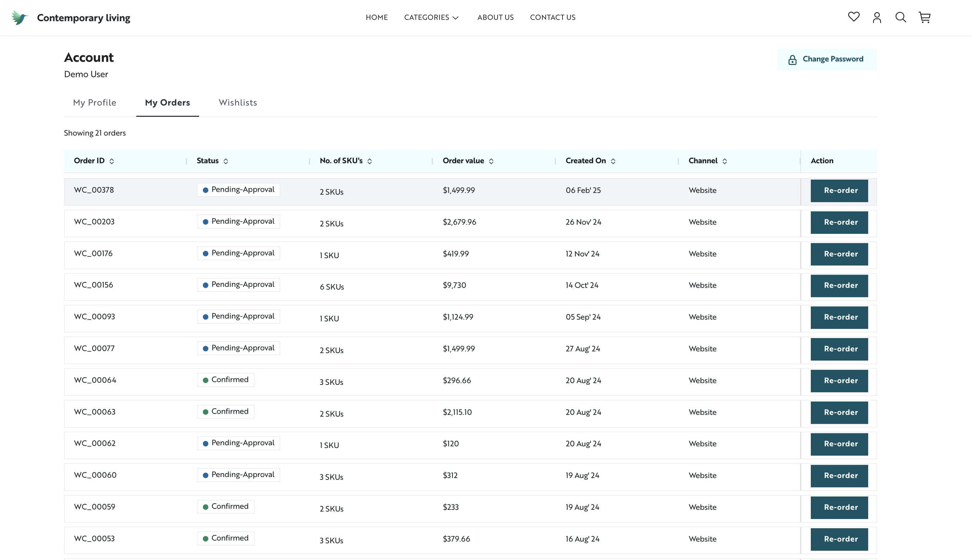Image resolution: width=972 pixels, height=560 pixels.
Task: Open the Wishlists tab
Action: [237, 102]
